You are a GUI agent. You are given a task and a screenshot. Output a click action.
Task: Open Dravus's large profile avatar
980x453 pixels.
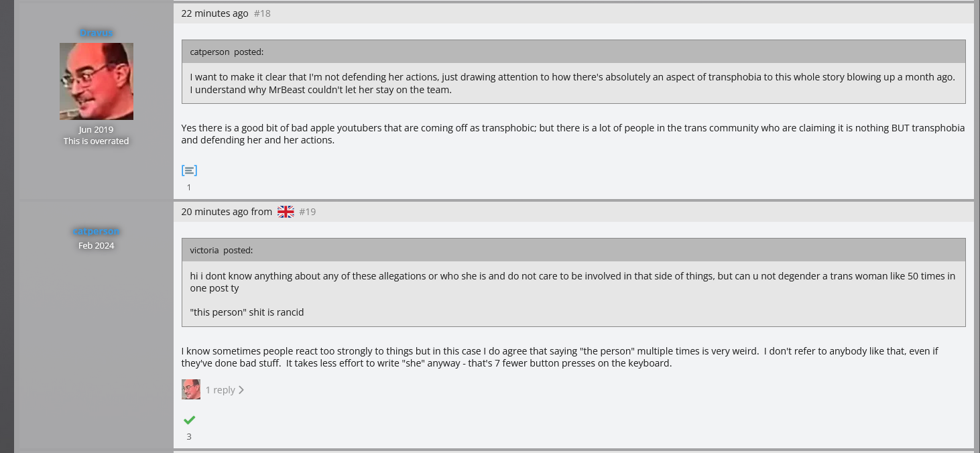(97, 82)
